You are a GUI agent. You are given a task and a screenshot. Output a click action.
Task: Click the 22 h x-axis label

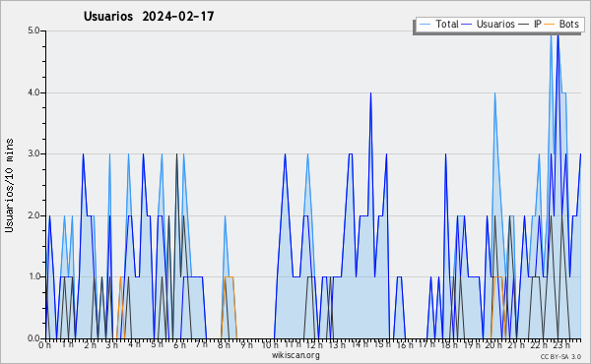coord(538,344)
